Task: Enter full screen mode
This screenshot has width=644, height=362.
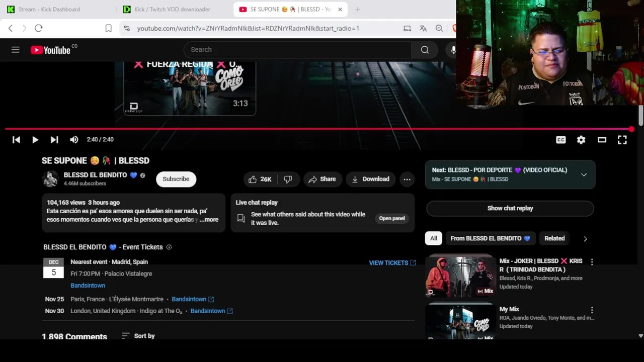Action: pyautogui.click(x=622, y=140)
